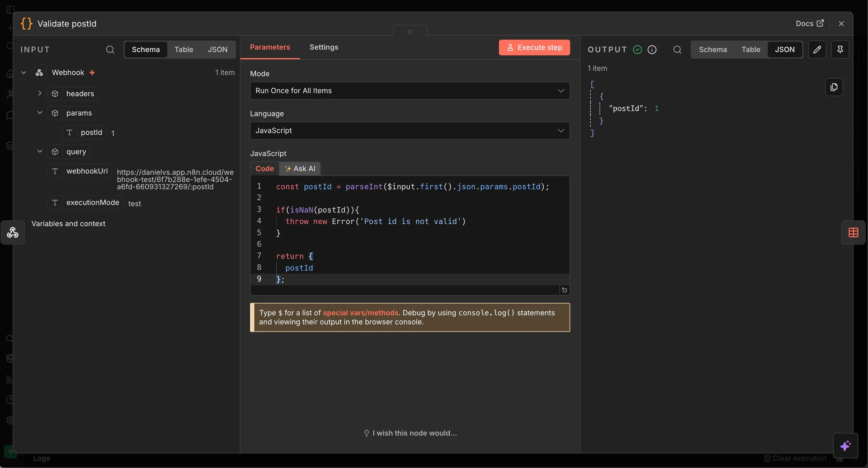
Task: Click the query object cube icon
Action: click(55, 152)
